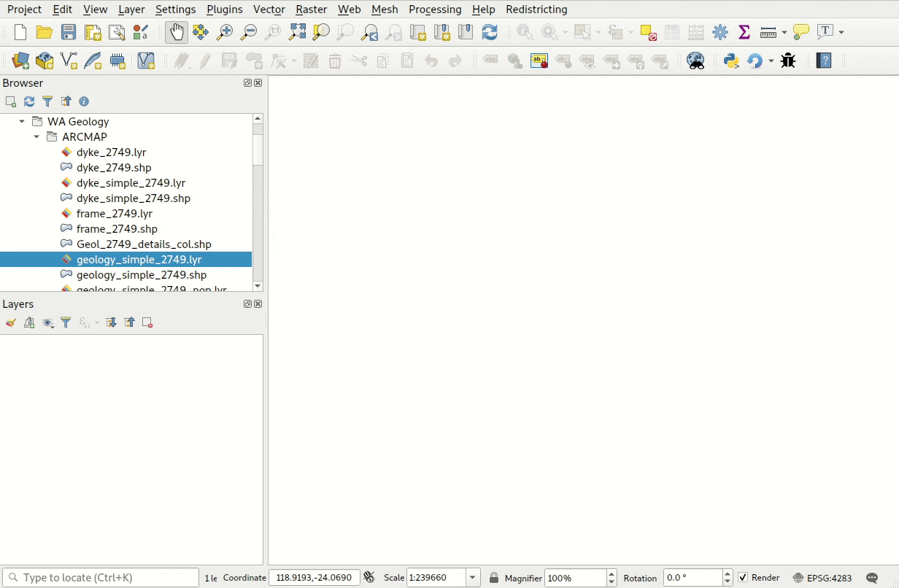
Task: Select the Measure Line ruler tool
Action: [768, 32]
